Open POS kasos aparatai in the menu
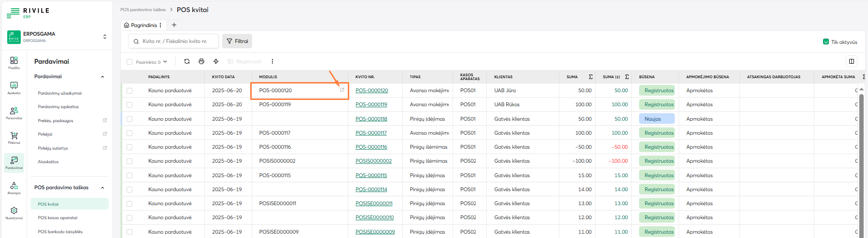 click(x=57, y=218)
